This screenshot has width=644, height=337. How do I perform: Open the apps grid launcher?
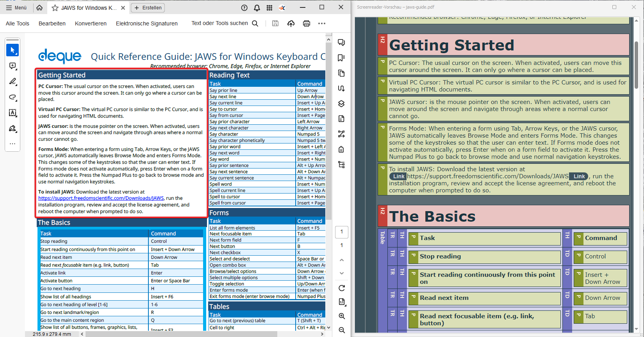point(269,8)
